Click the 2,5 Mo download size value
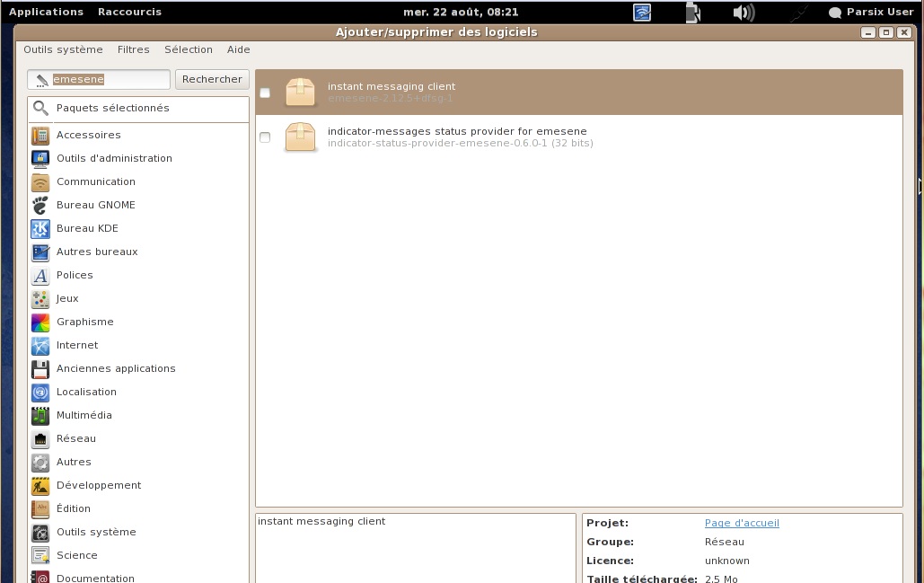Screen dimensions: 924x583 [x=721, y=579]
